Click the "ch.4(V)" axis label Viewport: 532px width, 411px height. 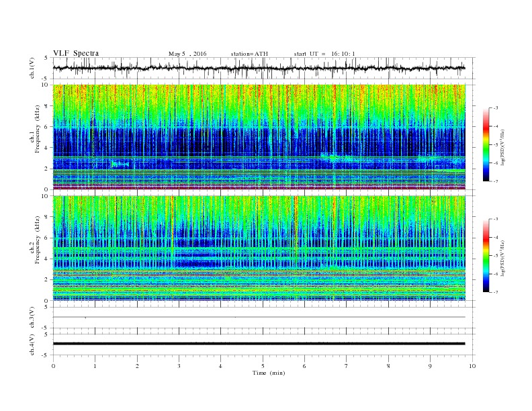coord(32,345)
